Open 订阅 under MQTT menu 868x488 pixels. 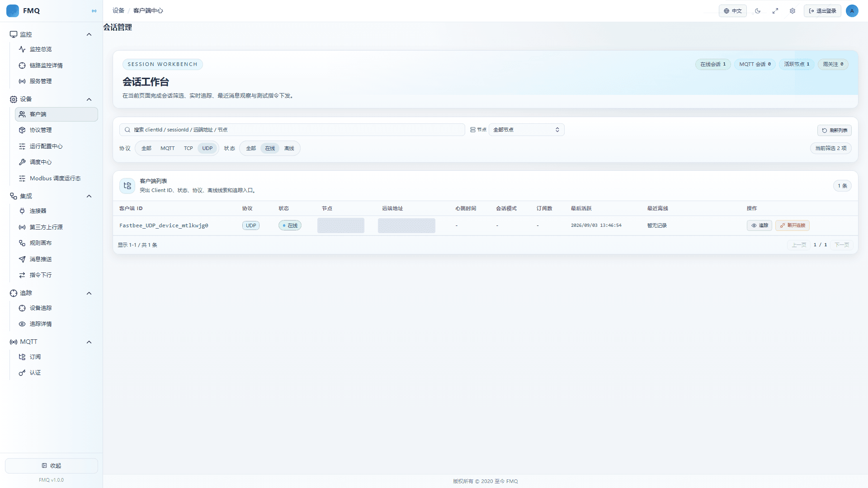pos(56,357)
